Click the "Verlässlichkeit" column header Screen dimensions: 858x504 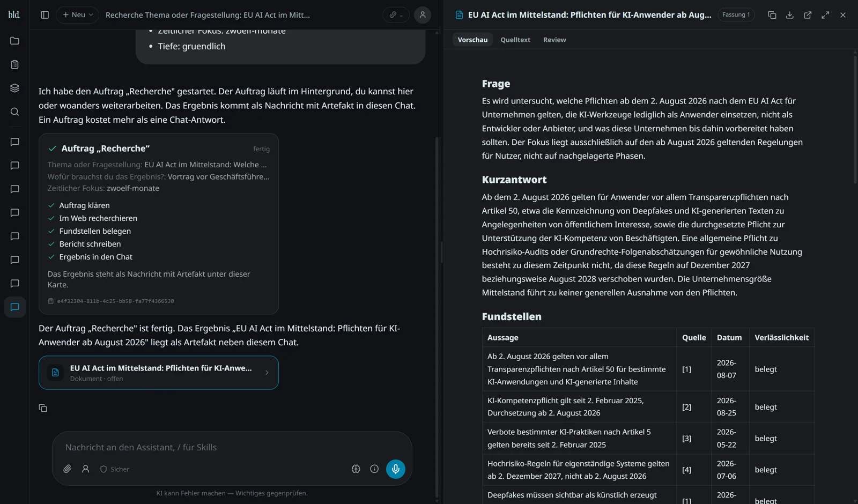pyautogui.click(x=781, y=337)
